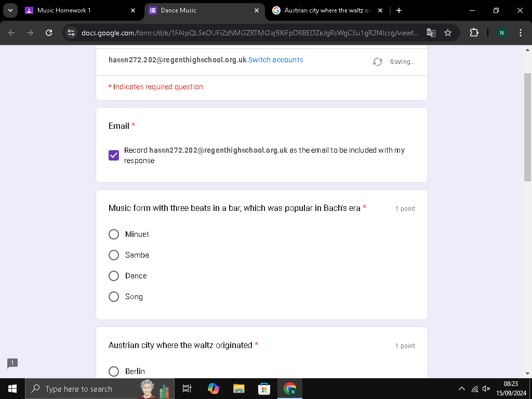Click the Austrian city waltz question text
Viewport: 532px width, 399px height.
(x=180, y=345)
